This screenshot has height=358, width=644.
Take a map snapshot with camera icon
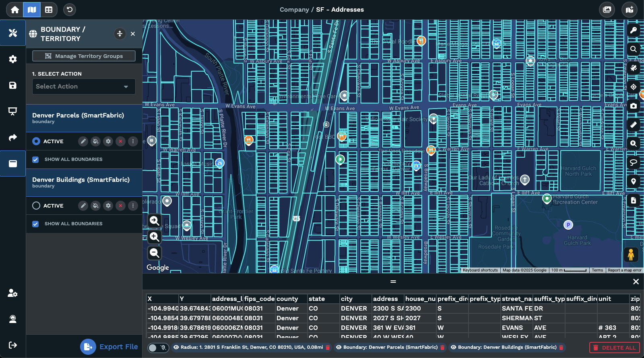[634, 106]
